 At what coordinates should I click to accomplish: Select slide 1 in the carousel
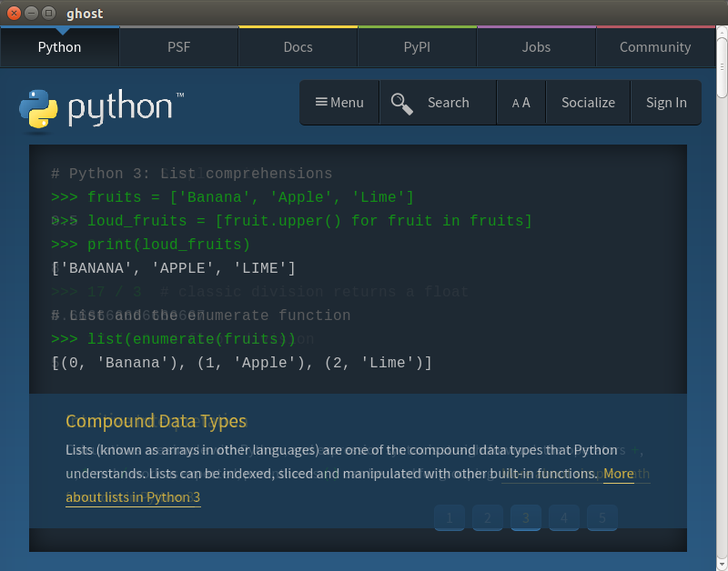[x=449, y=518]
